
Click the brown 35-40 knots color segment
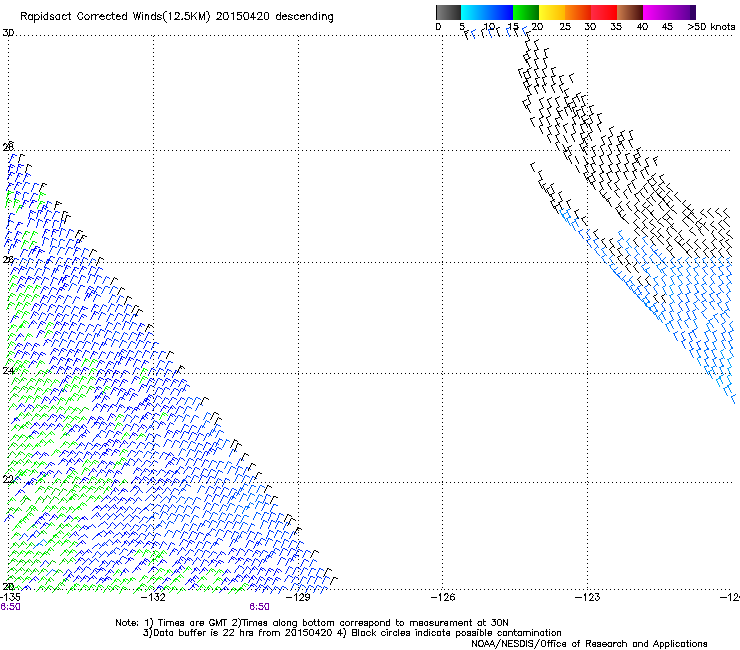(630, 12)
